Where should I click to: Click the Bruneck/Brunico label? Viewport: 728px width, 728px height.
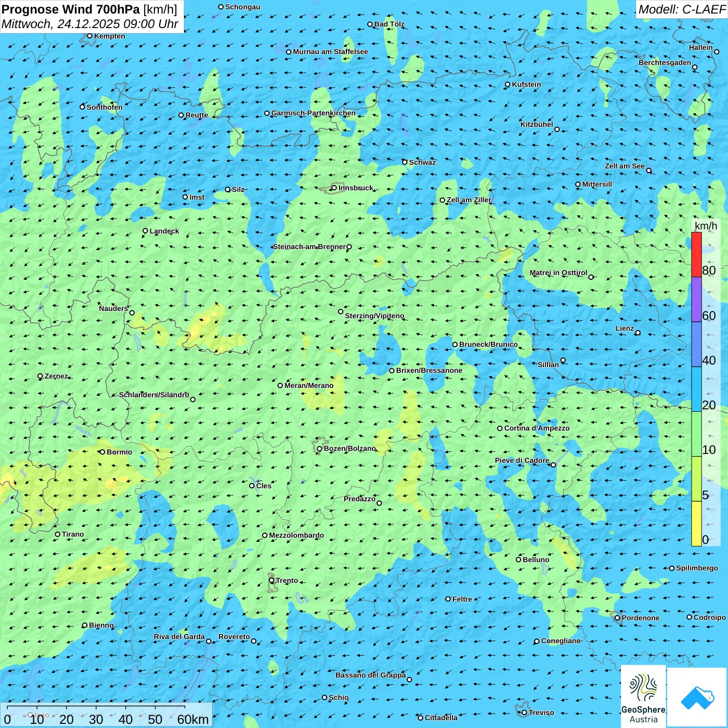488,344
